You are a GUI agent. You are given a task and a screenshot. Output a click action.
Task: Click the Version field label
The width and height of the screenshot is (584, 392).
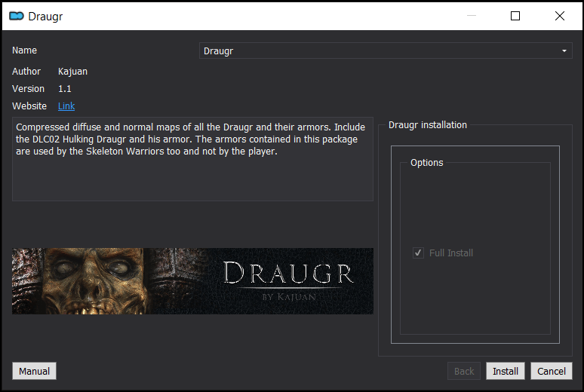coord(29,89)
